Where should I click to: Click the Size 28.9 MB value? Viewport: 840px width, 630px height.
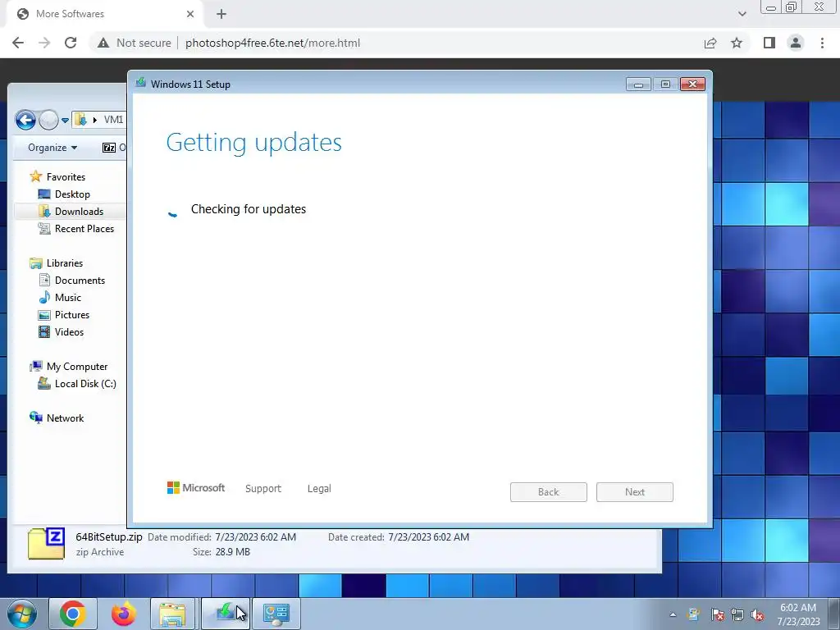click(x=232, y=552)
